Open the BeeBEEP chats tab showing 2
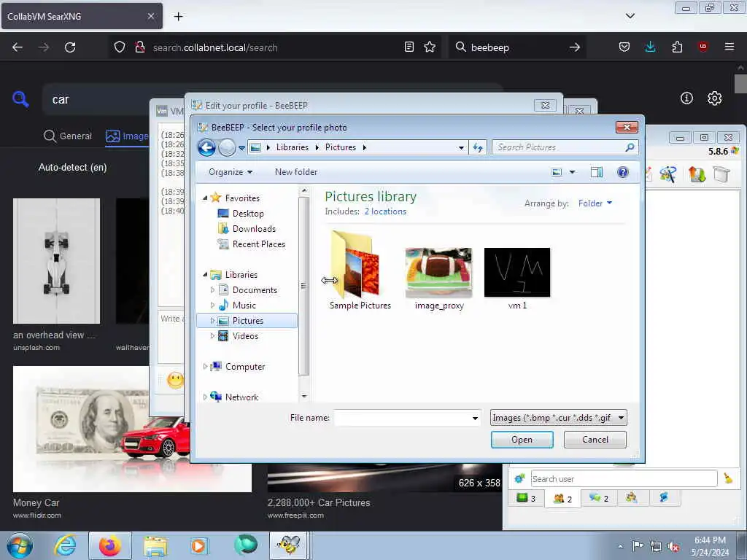The width and height of the screenshot is (747, 560). click(x=599, y=498)
